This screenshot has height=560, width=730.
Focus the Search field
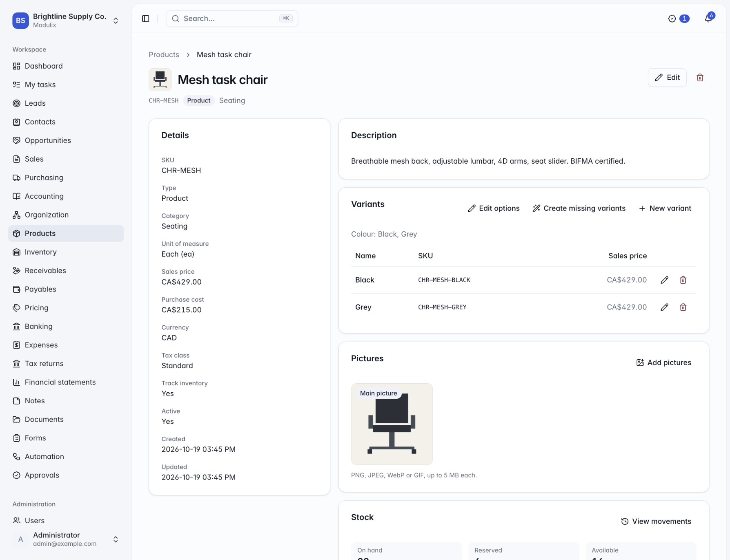pyautogui.click(x=232, y=19)
